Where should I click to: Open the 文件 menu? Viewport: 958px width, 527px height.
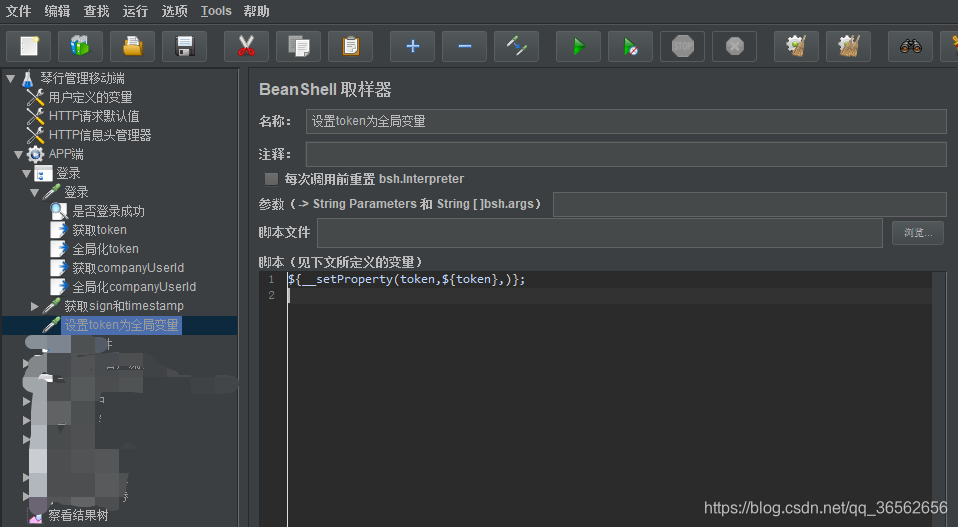(x=18, y=11)
